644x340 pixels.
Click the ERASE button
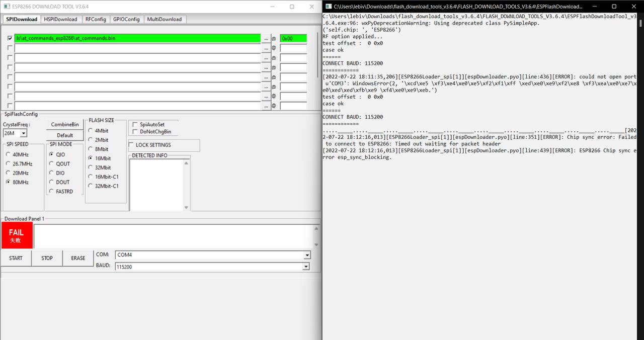pyautogui.click(x=78, y=258)
